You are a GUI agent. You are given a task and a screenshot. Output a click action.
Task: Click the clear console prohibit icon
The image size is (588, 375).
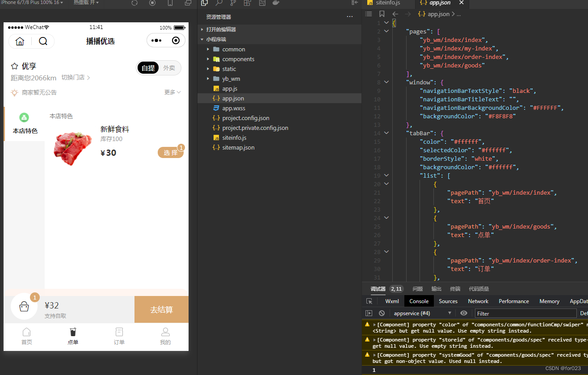pyautogui.click(x=382, y=313)
